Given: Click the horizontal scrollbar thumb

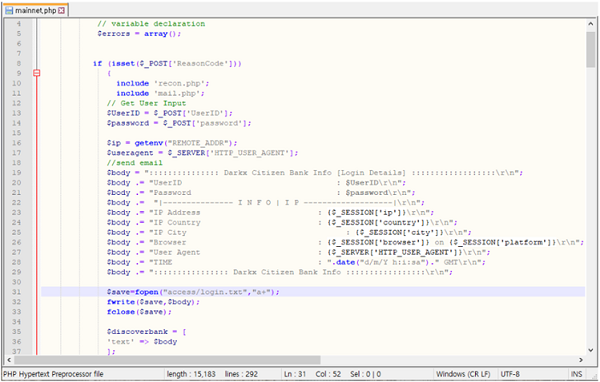Looking at the screenshot, I should pyautogui.click(x=167, y=360).
